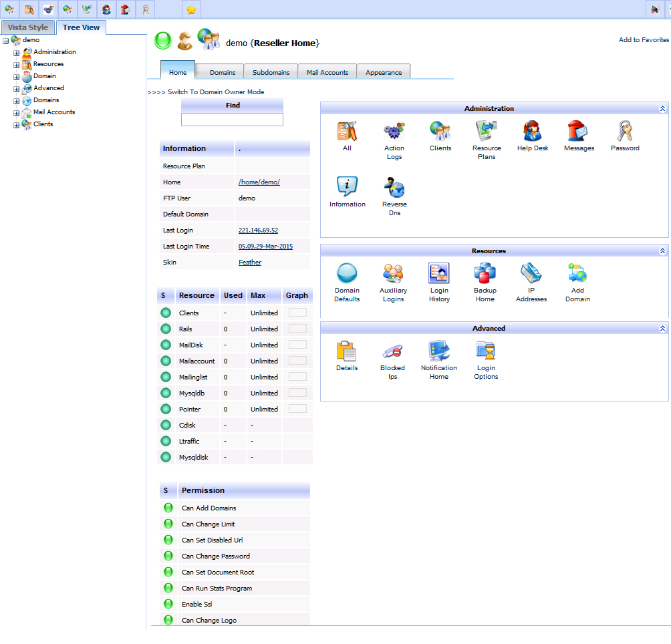Image resolution: width=671 pixels, height=644 pixels.
Task: Click the first toolbar icon at top left
Action: pos(9,9)
